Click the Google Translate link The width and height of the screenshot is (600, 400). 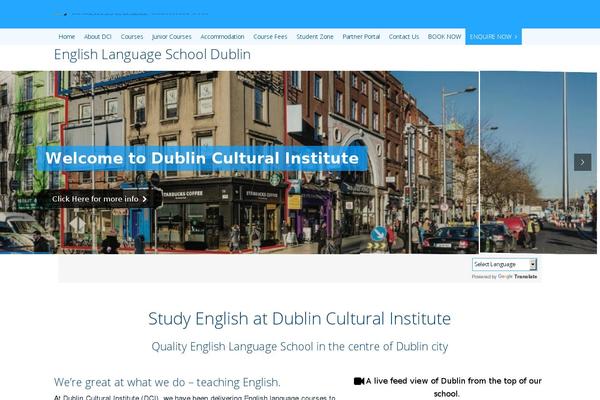pos(517,276)
